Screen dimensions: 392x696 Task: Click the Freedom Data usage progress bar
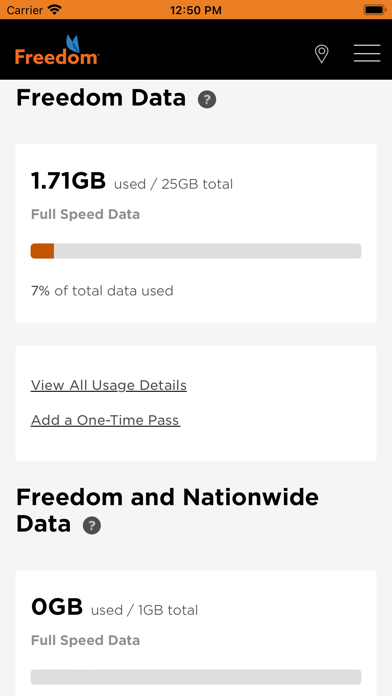click(x=196, y=251)
